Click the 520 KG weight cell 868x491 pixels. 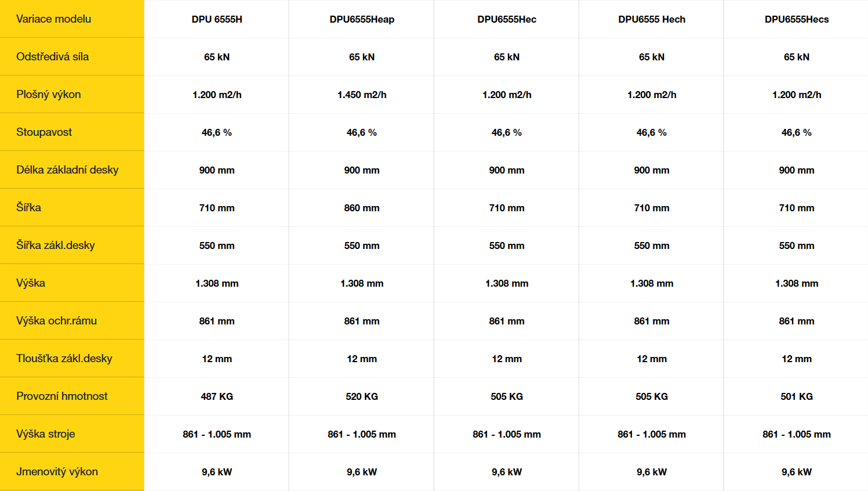[362, 396]
